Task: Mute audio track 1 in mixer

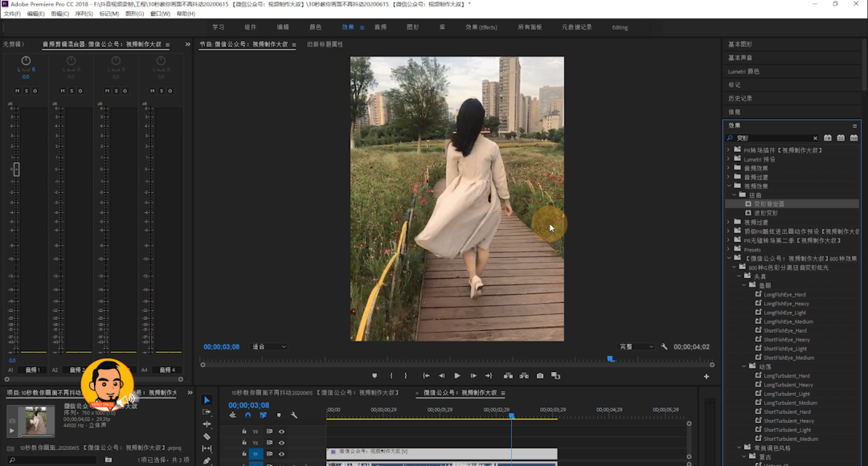Action: [x=17, y=91]
